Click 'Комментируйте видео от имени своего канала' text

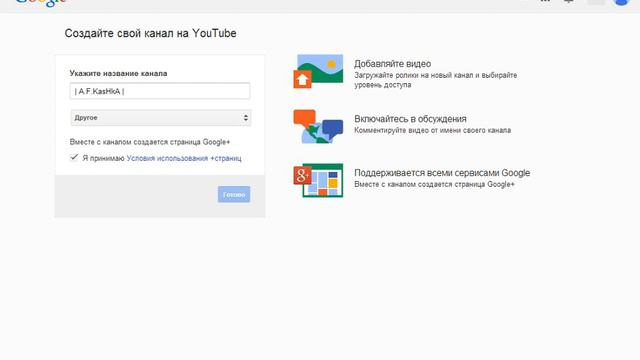coord(432,130)
